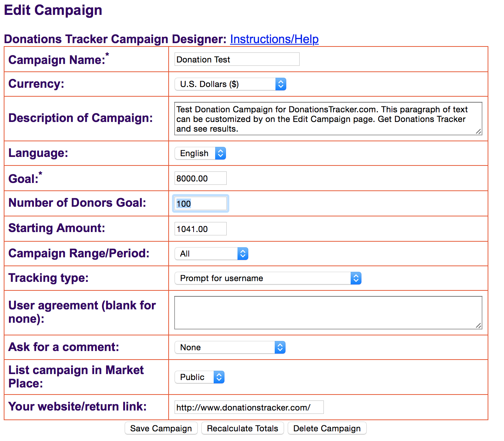Viewport: 504px width, 441px height.
Task: Open the Campaign Range/Period dropdown
Action: tap(211, 254)
